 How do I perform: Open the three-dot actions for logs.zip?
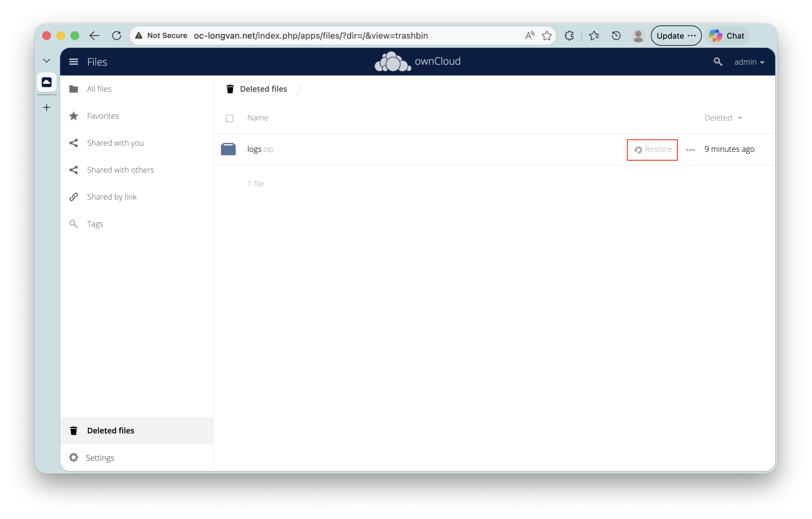[x=690, y=150]
